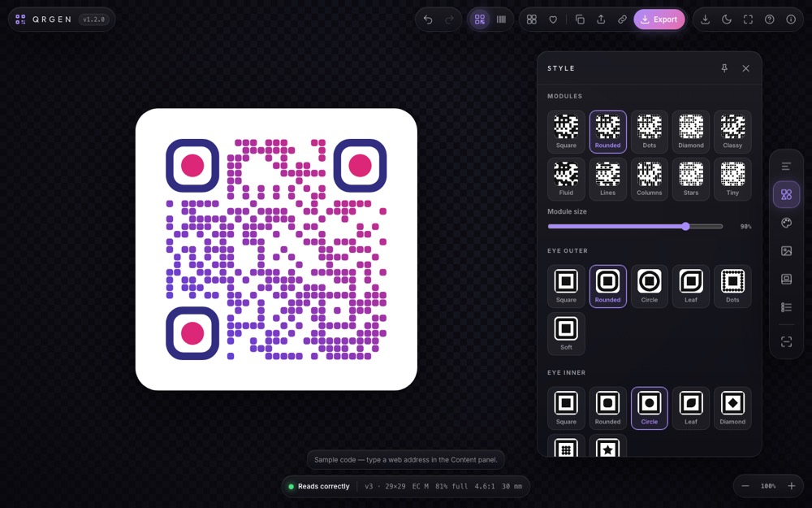The width and height of the screenshot is (812, 508).
Task: Click the Reads correctly status
Action: click(319, 486)
